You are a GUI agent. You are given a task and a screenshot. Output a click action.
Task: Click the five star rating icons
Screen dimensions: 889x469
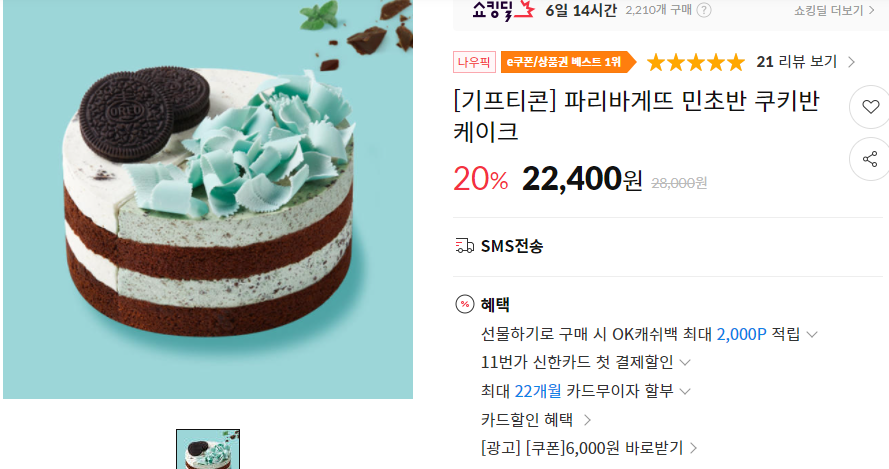[696, 62]
